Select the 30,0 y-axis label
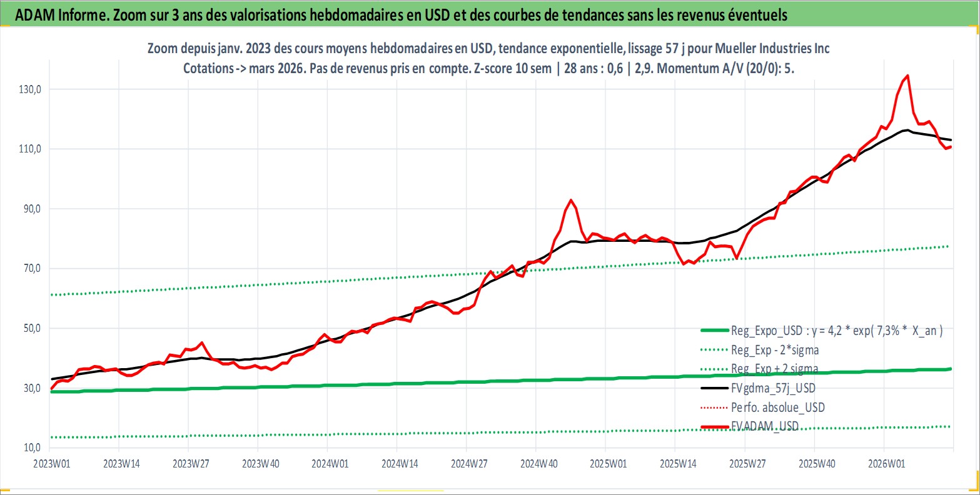 click(x=33, y=388)
